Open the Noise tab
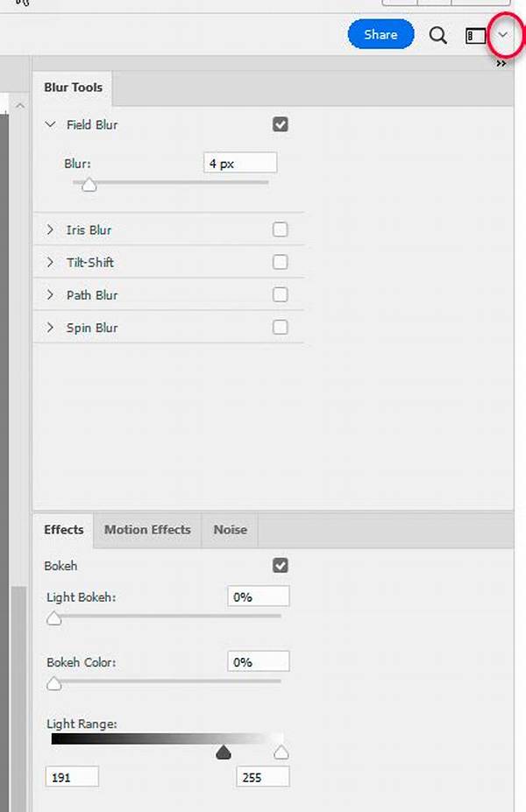This screenshot has width=526, height=812. 230,530
